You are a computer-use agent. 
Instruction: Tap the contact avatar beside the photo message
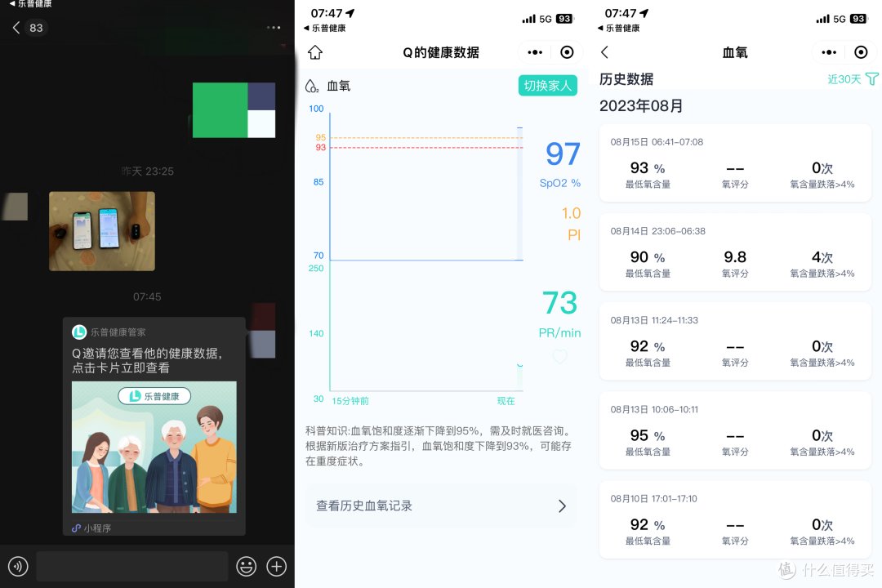point(16,207)
